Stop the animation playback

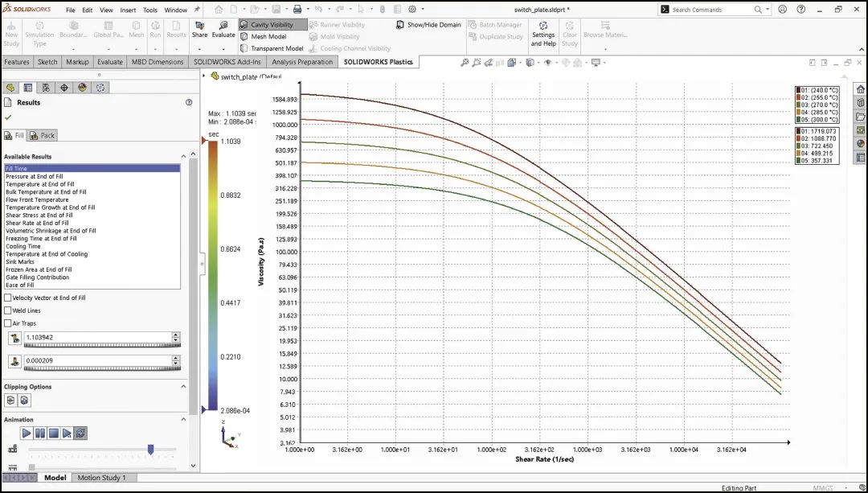53,433
